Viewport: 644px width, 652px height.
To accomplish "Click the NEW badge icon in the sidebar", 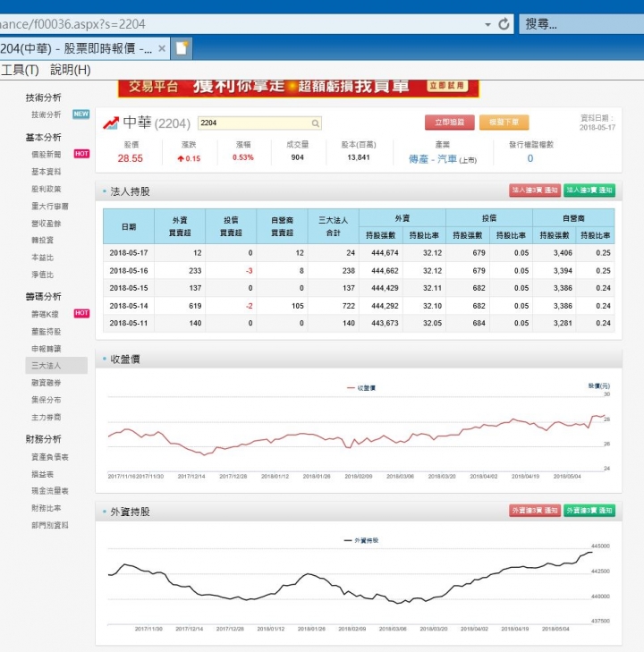I will click(x=80, y=114).
